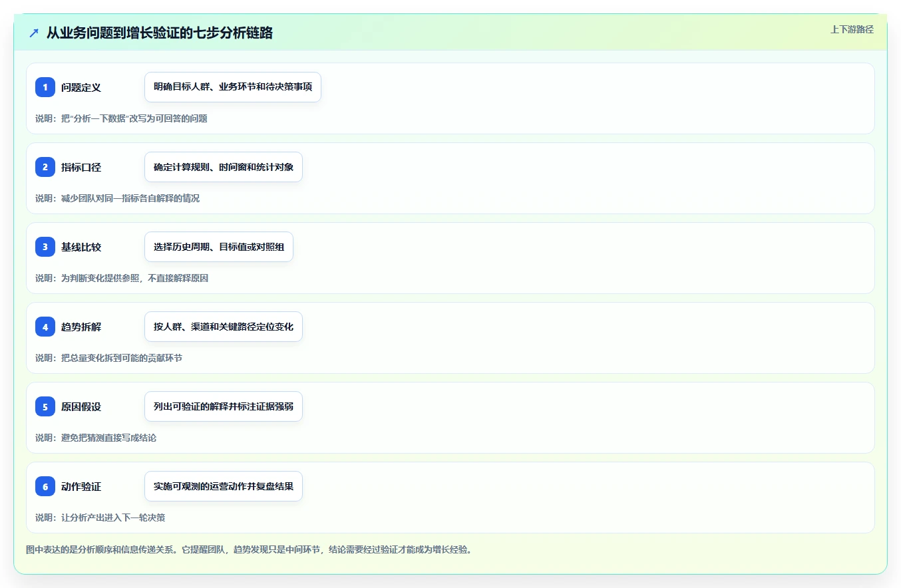Click step number 1 badge
Screen dimensions: 901x588
point(45,87)
